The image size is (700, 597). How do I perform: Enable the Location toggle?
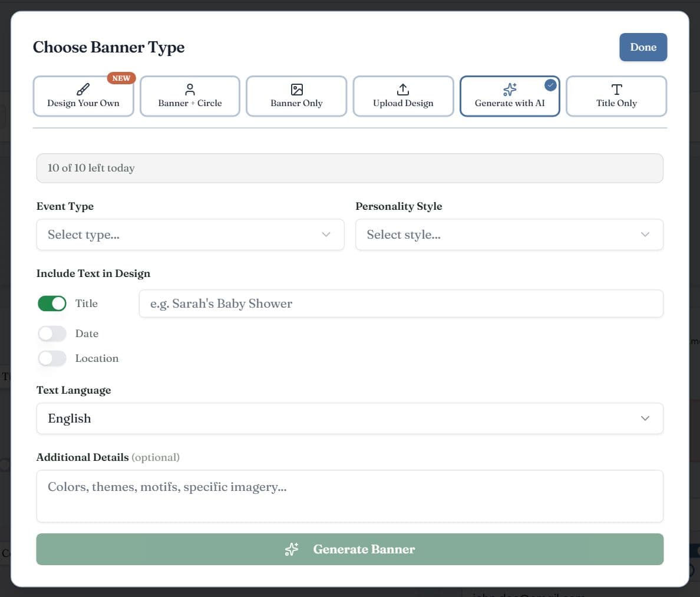tap(52, 358)
